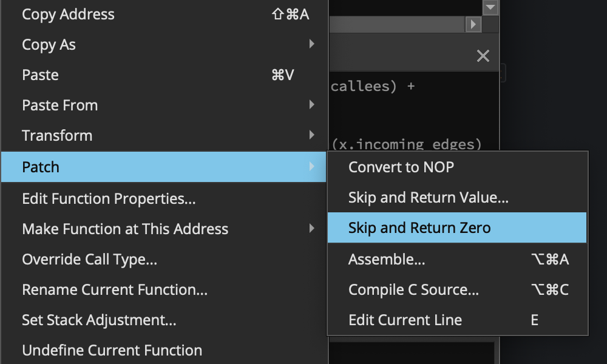
Task: Click Copy Address menu item
Action: [x=68, y=15]
